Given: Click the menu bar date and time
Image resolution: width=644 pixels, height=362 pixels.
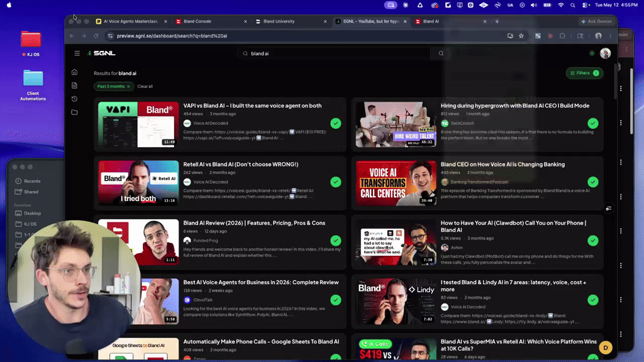Looking at the screenshot, I should [x=616, y=5].
